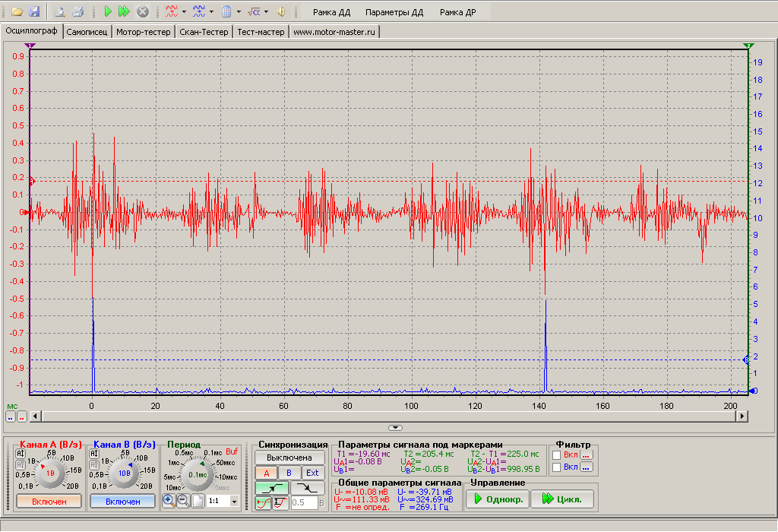This screenshot has width=778, height=532.
Task: Click the trigger level field showing 0.5
Action: [x=304, y=502]
